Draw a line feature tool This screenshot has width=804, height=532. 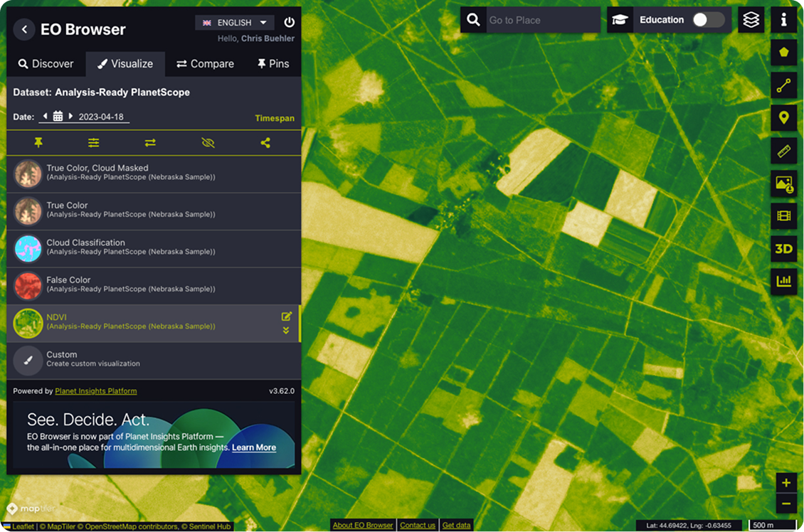pyautogui.click(x=783, y=85)
